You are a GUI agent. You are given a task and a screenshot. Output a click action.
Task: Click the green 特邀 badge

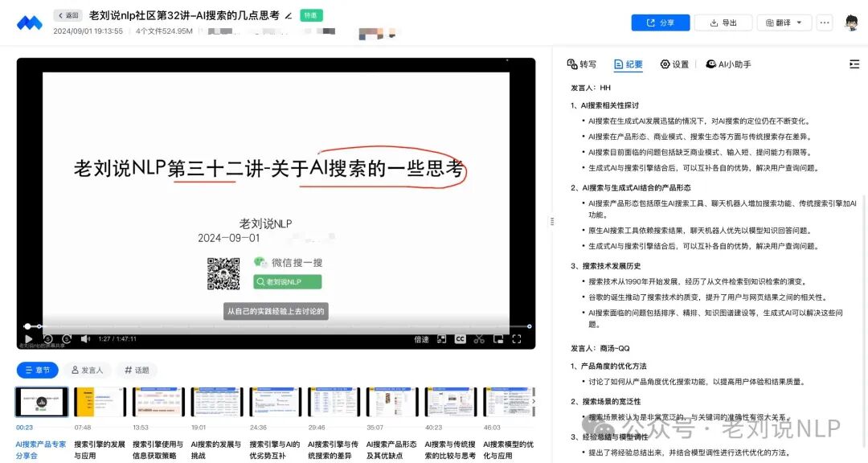(311, 15)
